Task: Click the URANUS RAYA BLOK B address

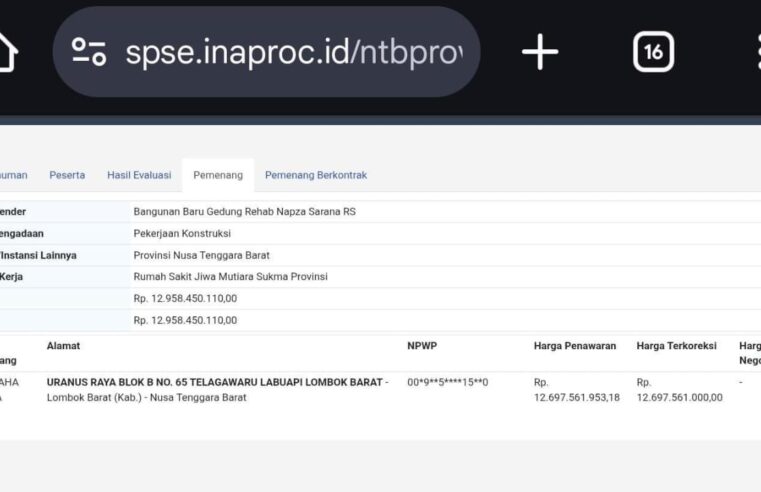Action: (217, 382)
